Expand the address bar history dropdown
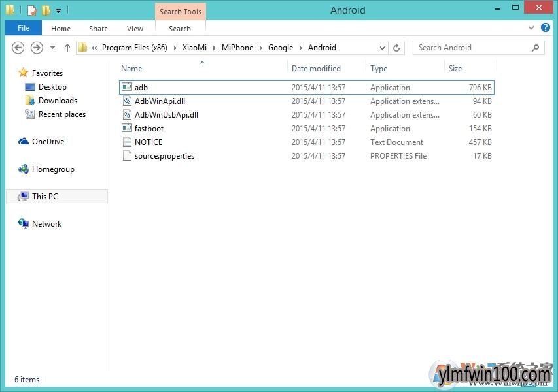 pyautogui.click(x=382, y=48)
